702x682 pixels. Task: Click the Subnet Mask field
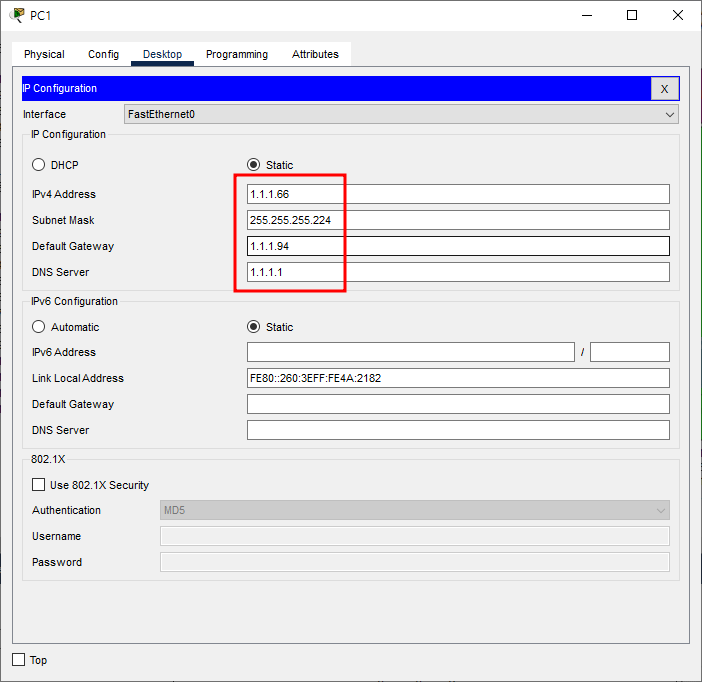[458, 220]
